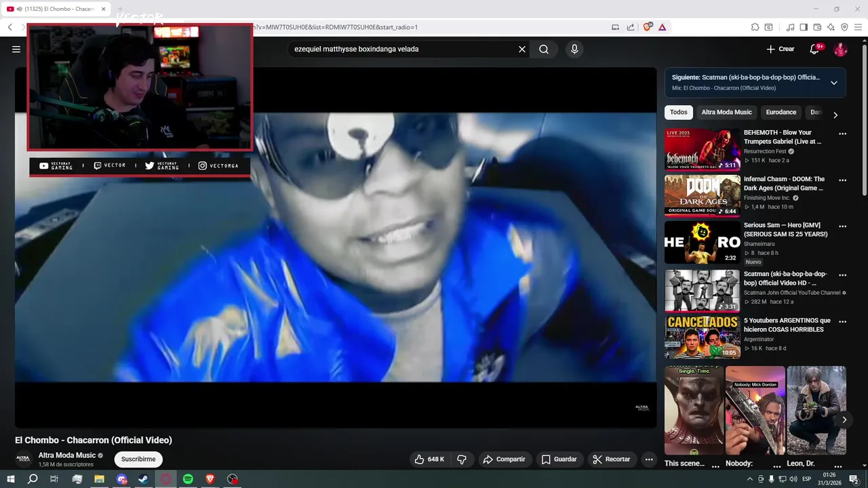Screen dimensions: 868x488
Task: Open the Windows notification center
Action: tap(854, 479)
